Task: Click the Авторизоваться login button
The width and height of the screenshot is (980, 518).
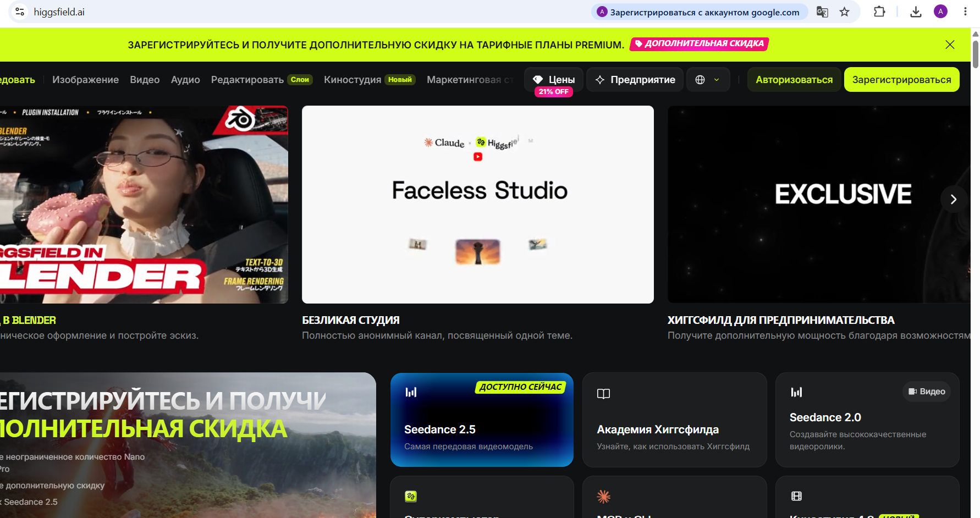Action: coord(794,80)
